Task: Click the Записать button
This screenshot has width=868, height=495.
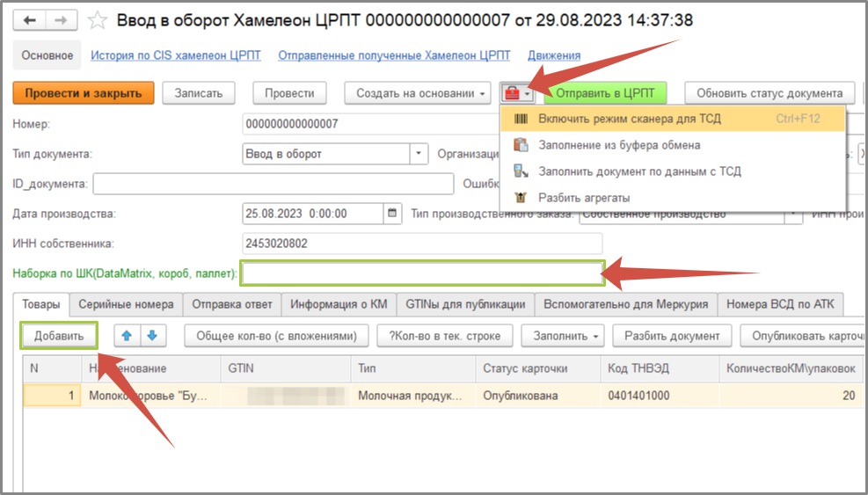Action: (199, 93)
